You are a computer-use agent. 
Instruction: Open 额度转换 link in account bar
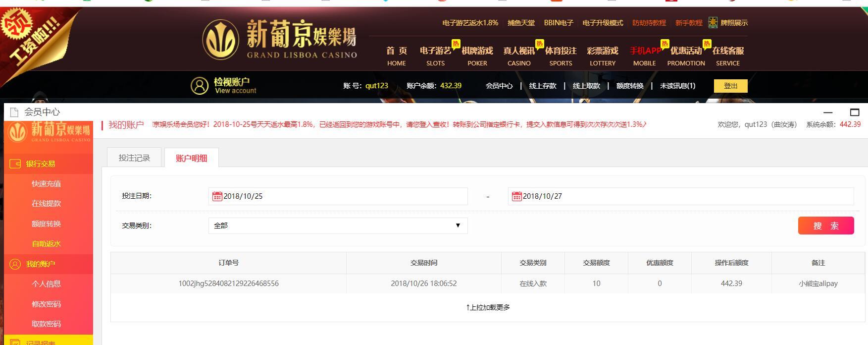coord(630,86)
